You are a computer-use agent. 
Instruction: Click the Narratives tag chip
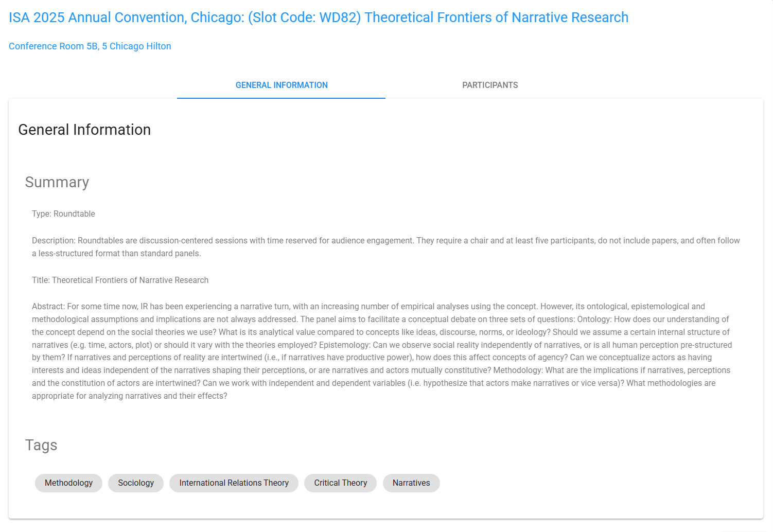(411, 483)
